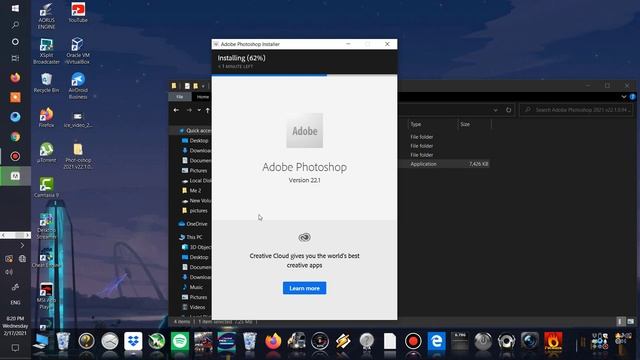Show hidden tray icons chevron
Screen dimensions: 640x360
[22, 245]
